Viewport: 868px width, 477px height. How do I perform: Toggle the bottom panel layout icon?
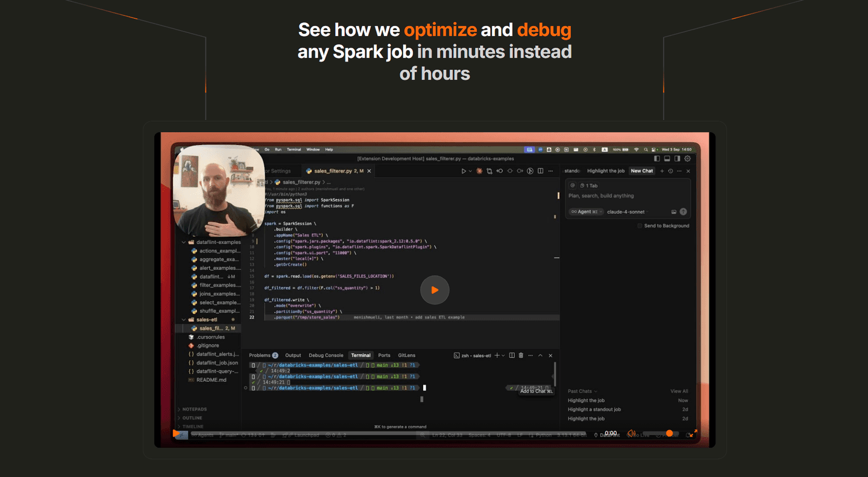667,158
